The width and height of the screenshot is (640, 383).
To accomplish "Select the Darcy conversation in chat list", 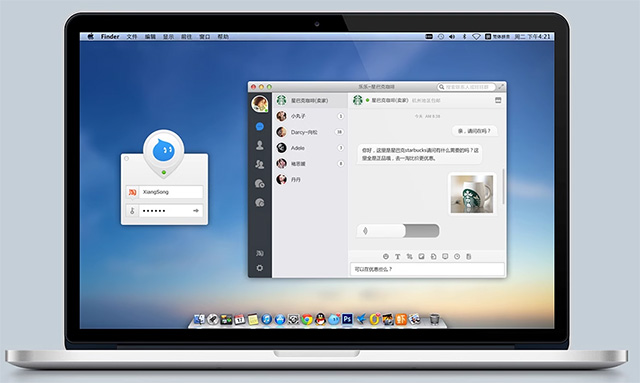I will [310, 132].
